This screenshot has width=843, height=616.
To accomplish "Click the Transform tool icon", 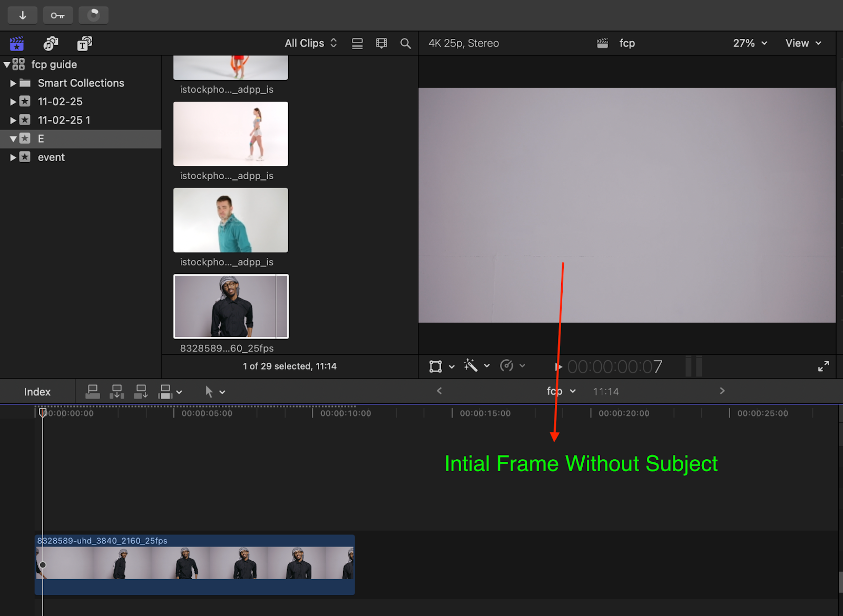I will (435, 366).
